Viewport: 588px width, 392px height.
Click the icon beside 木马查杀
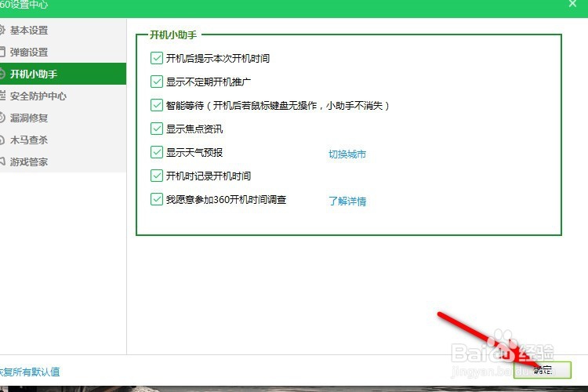[2, 140]
